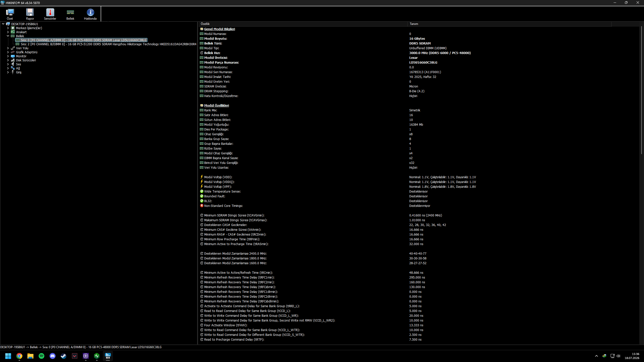Open Discord from the taskbar
Screen dimensions: 644x362
click(x=53, y=356)
